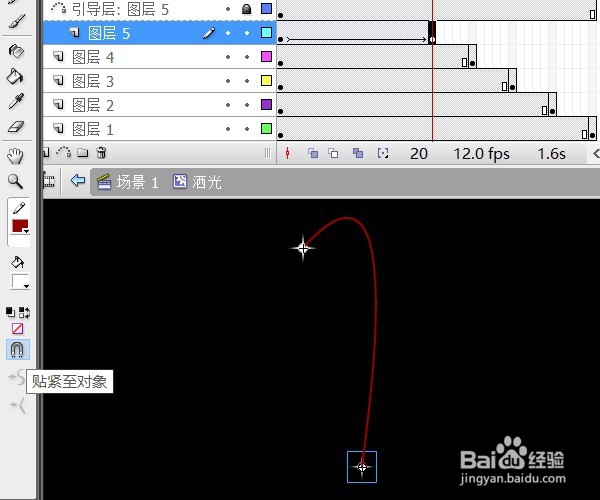Click the 12.0 fps frame rate

pos(481,154)
